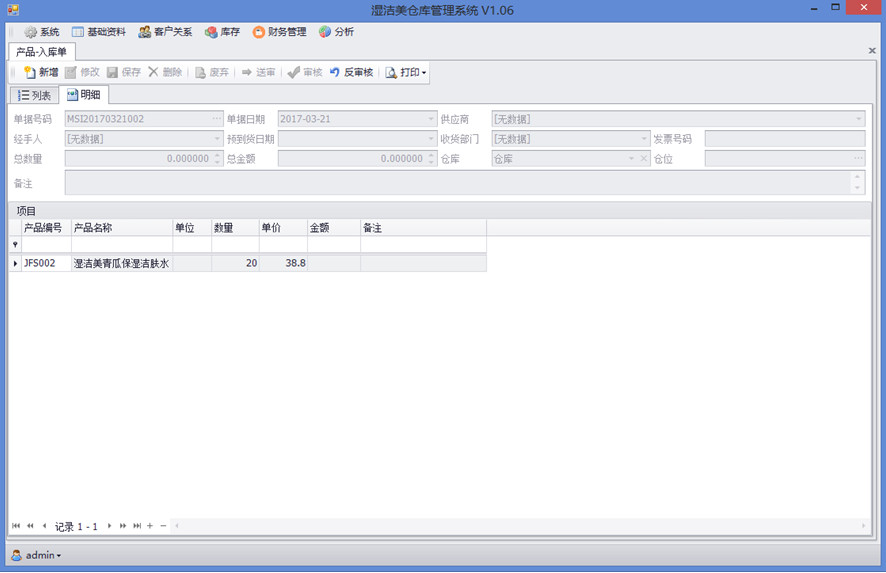
Task: Go to the next page in navigator
Action: tap(123, 526)
